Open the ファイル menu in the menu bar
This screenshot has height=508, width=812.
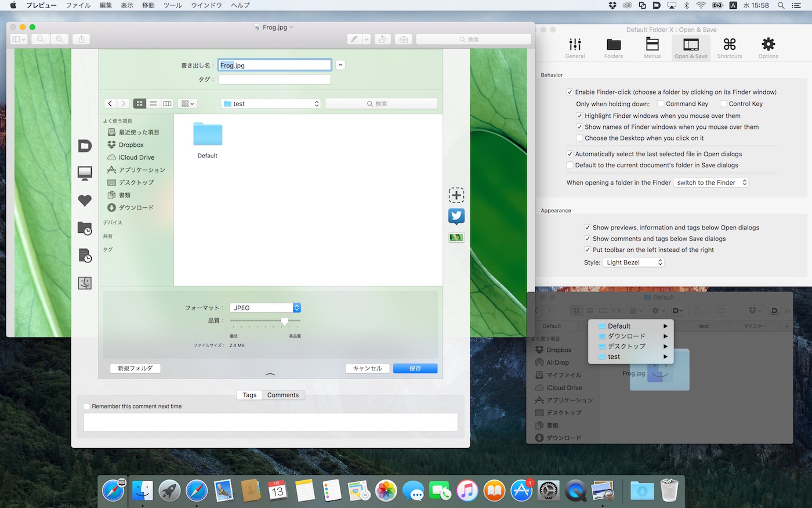pos(78,5)
